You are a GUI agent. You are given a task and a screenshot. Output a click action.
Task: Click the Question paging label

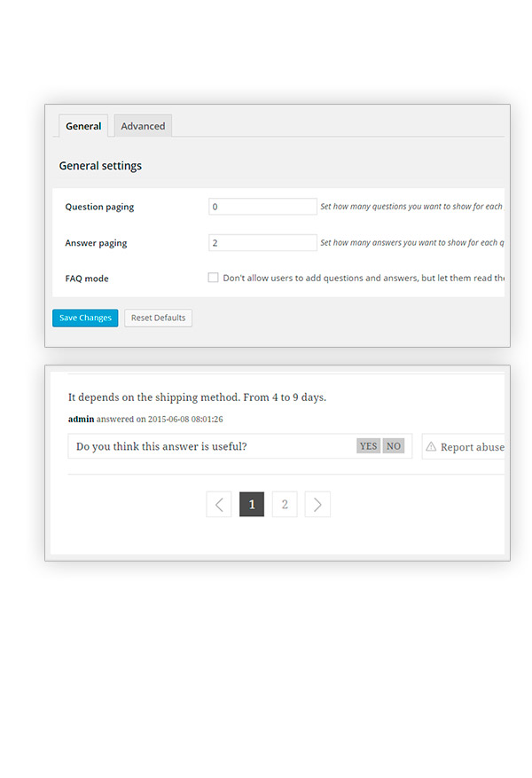(x=99, y=207)
